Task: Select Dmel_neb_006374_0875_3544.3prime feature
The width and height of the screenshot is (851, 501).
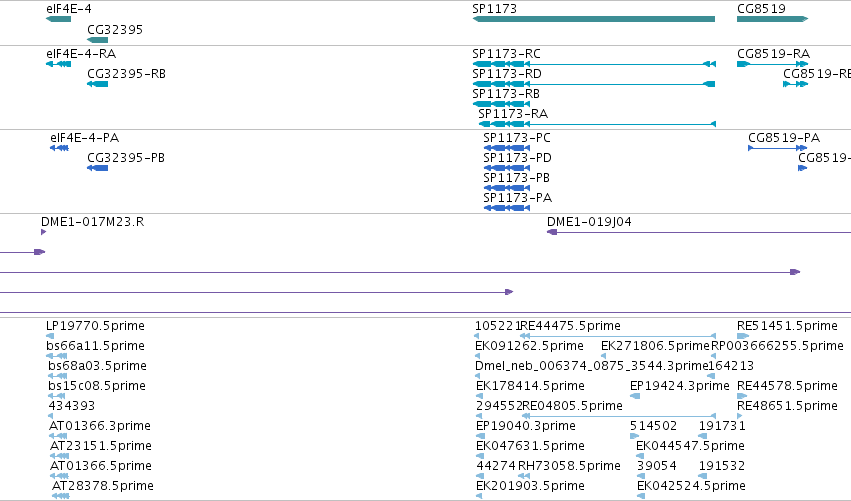Action: tap(479, 376)
